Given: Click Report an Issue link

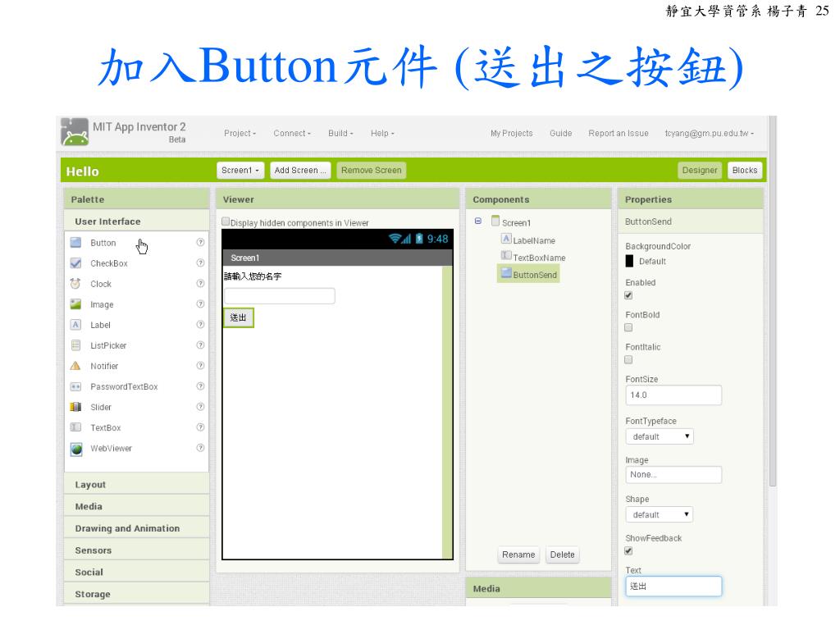Looking at the screenshot, I should point(619,134).
